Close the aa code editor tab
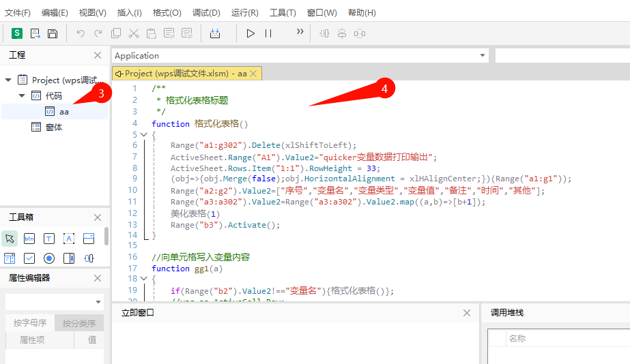This screenshot has height=364, width=630. click(x=253, y=74)
